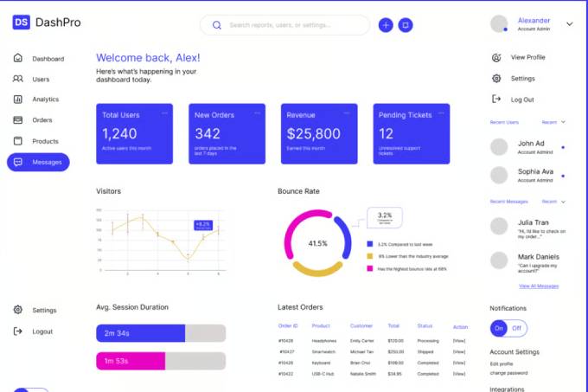Collapse the Alexander account dropdown chevron
Screen dimensions: 588x392
[x=569, y=24]
